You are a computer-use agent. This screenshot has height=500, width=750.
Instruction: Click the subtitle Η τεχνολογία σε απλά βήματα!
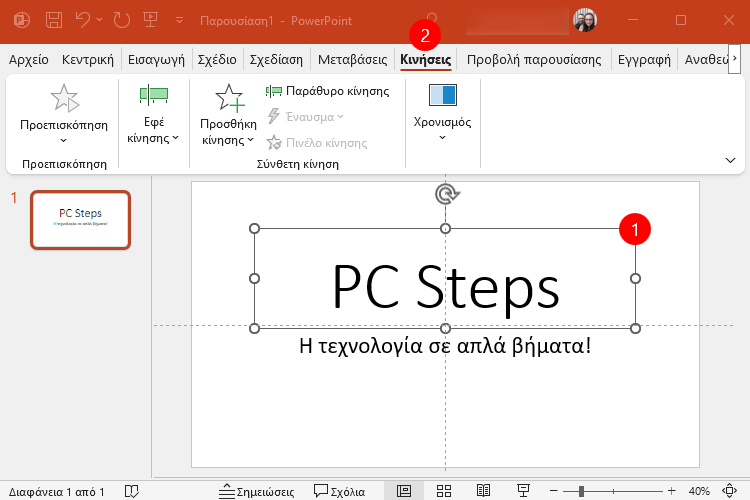tap(445, 345)
